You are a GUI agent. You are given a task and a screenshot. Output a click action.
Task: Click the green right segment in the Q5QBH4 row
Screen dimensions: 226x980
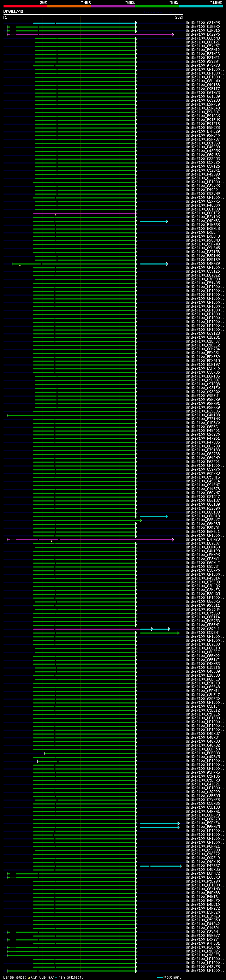coord(159,633)
